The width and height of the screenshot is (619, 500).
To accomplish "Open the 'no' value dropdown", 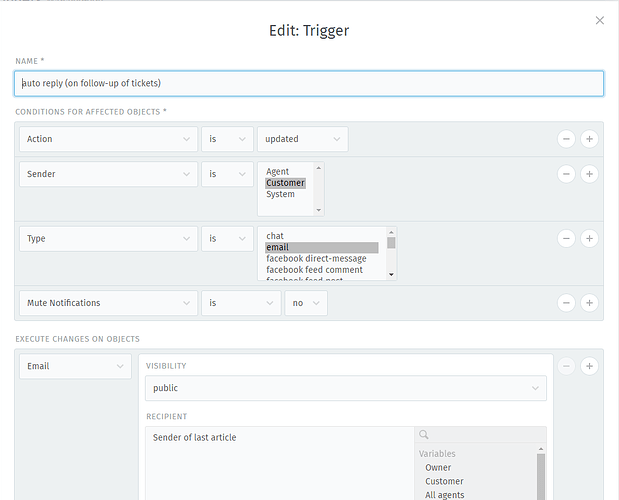I will 306,303.
